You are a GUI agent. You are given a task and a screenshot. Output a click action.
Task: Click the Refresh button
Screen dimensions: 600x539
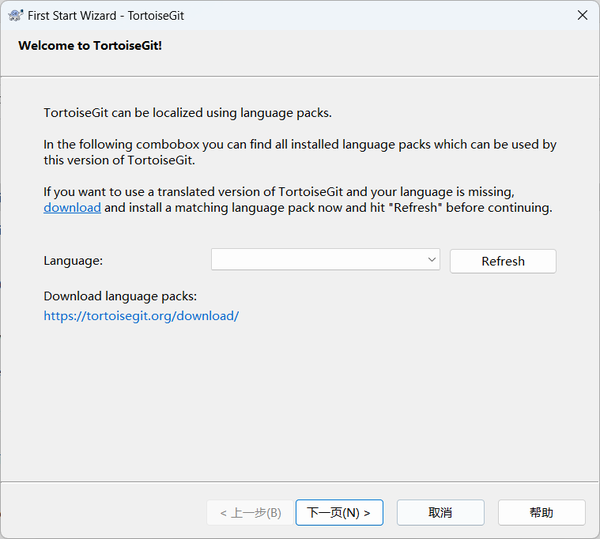click(503, 261)
